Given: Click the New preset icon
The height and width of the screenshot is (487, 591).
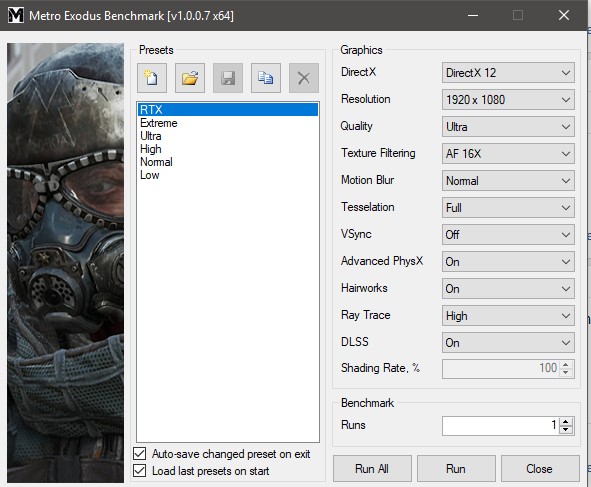Looking at the screenshot, I should click(152, 78).
